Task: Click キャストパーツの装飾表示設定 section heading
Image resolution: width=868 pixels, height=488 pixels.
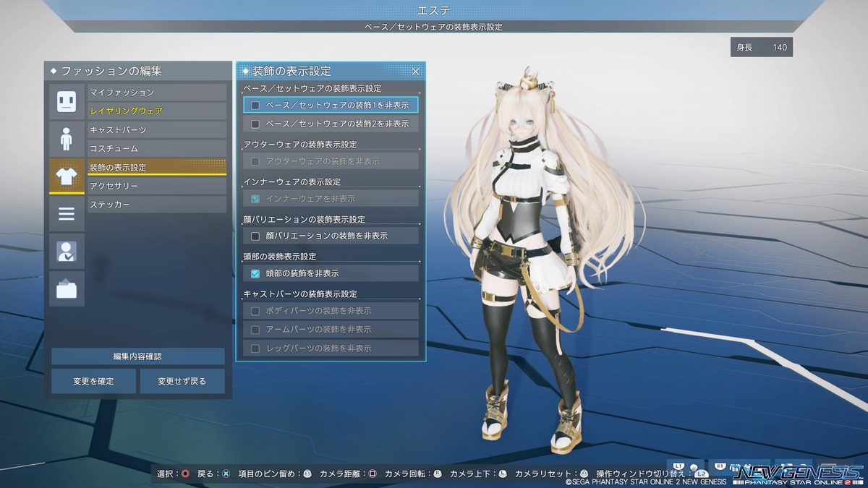Action: tap(300, 294)
